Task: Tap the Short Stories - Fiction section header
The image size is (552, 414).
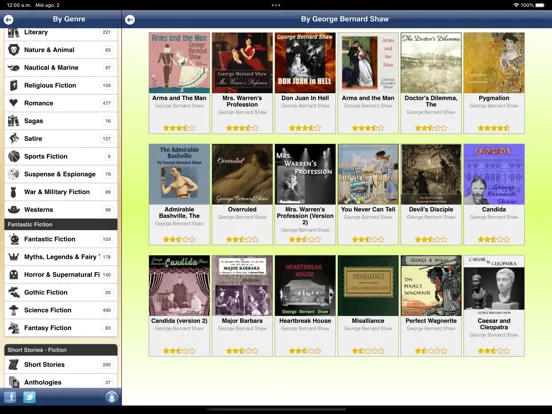Action: [x=61, y=350]
